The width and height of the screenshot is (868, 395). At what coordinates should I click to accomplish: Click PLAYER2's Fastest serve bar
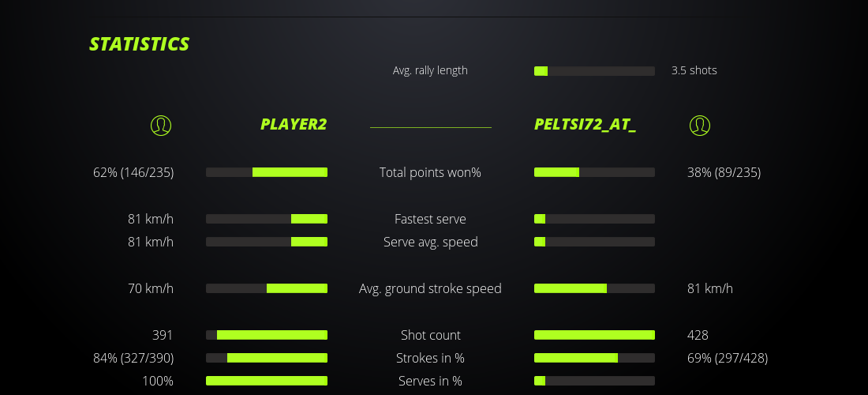tap(267, 219)
